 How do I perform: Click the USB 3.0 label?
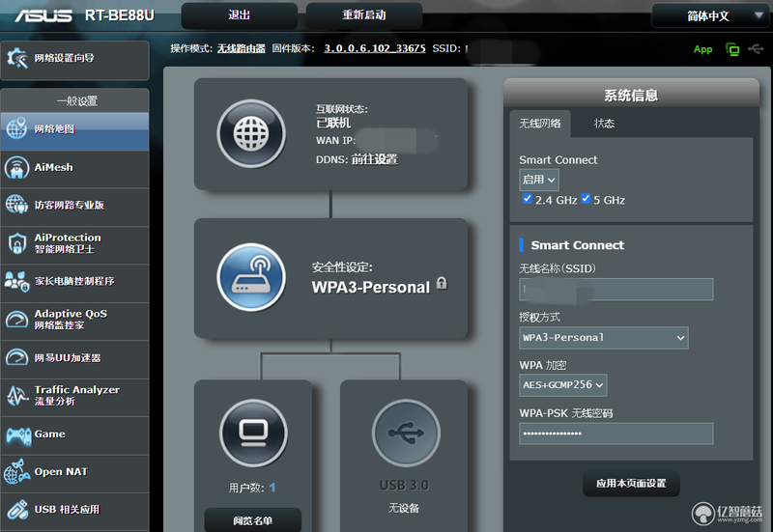click(x=404, y=486)
